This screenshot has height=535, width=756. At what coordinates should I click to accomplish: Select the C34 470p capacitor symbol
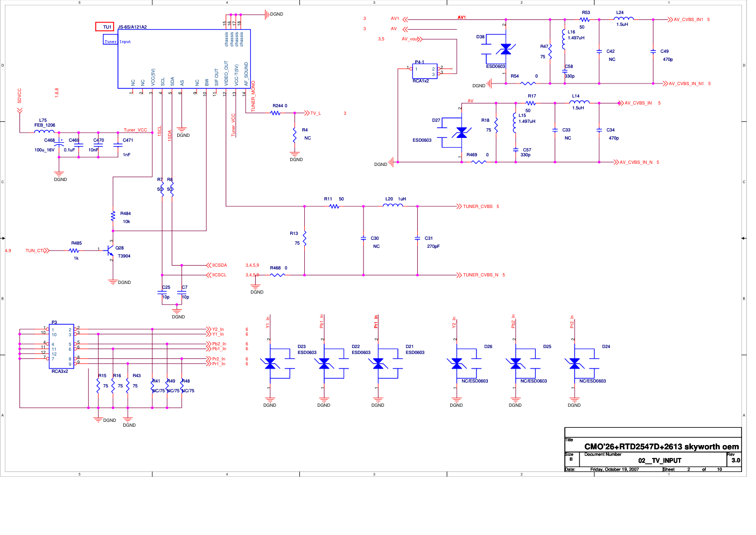pos(599,130)
